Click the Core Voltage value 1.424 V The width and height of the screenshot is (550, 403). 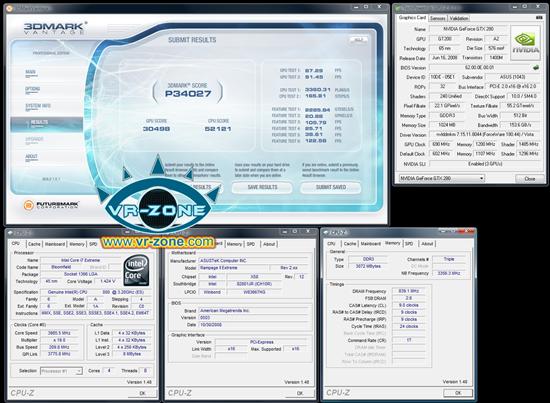(x=108, y=281)
